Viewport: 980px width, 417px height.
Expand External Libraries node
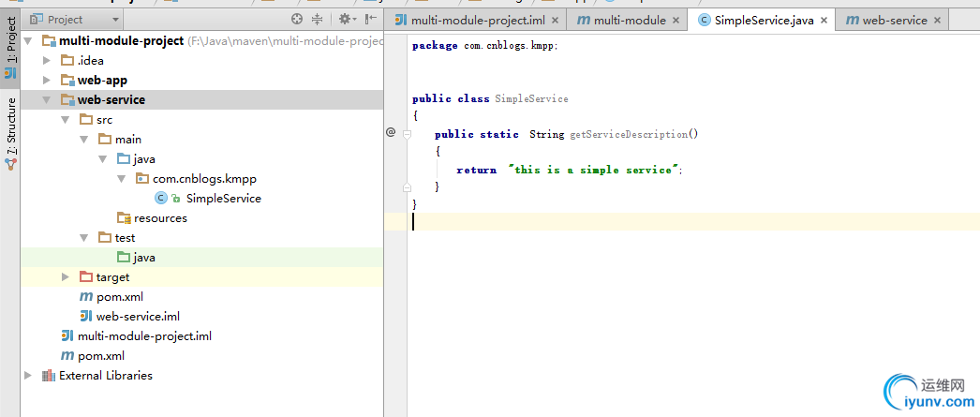27,375
